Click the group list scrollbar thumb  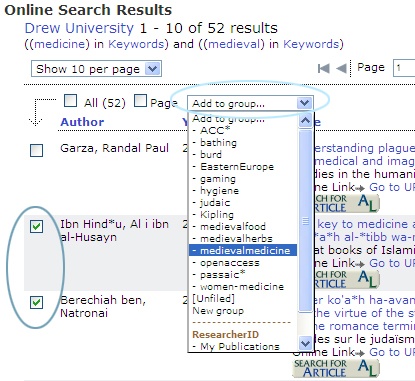[x=305, y=221]
